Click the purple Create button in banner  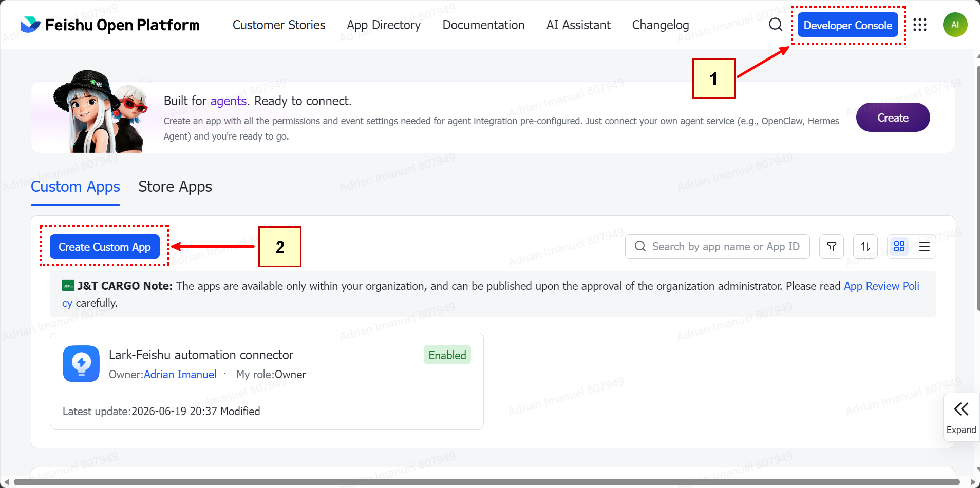(x=893, y=118)
